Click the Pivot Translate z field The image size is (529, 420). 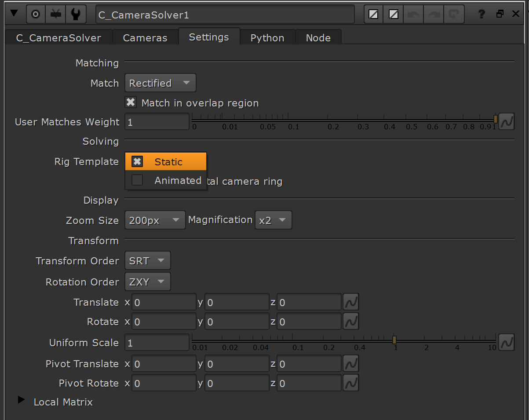309,364
